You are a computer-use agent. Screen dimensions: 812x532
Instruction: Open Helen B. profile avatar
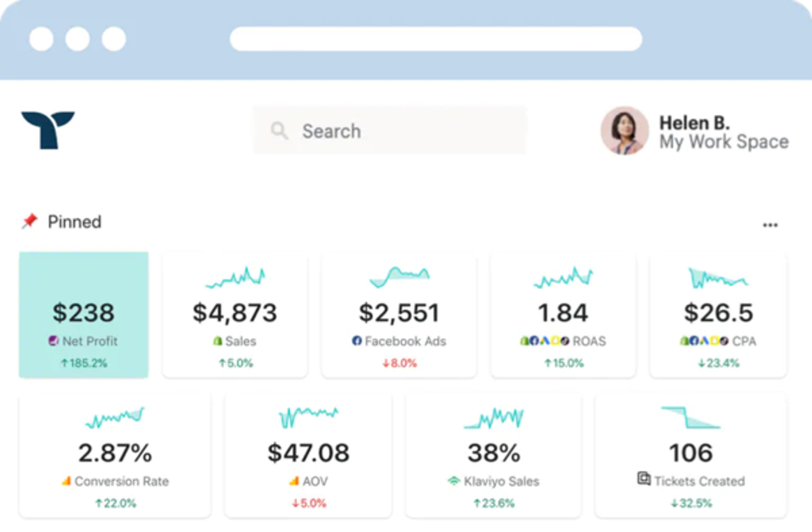625,130
